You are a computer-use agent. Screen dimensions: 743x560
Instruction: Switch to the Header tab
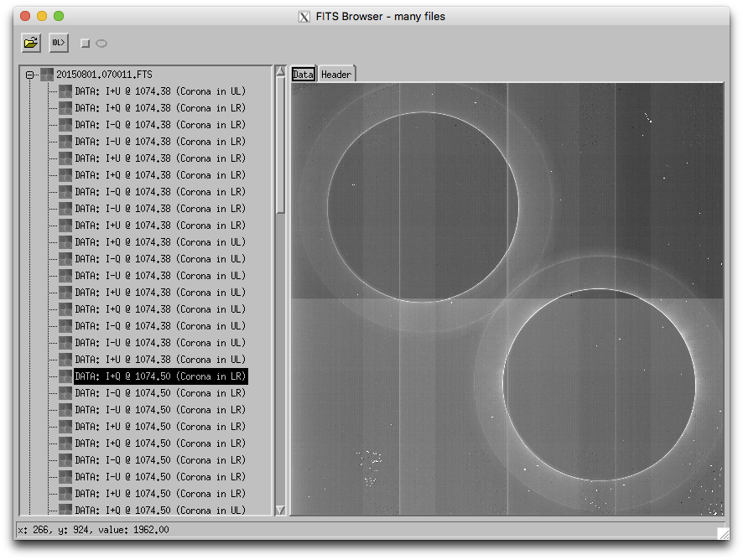(x=335, y=74)
